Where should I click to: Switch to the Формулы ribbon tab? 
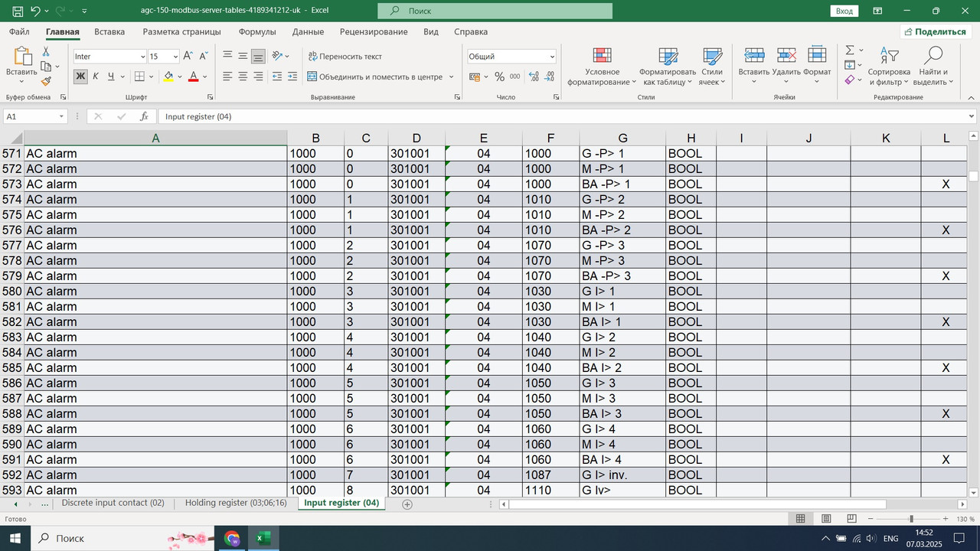coord(257,32)
